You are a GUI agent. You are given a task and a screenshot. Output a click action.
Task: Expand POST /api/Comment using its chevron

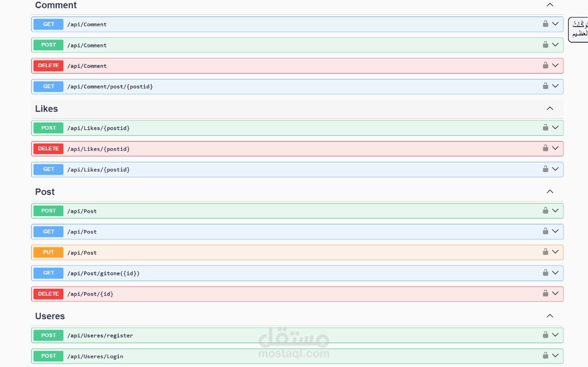pyautogui.click(x=555, y=45)
